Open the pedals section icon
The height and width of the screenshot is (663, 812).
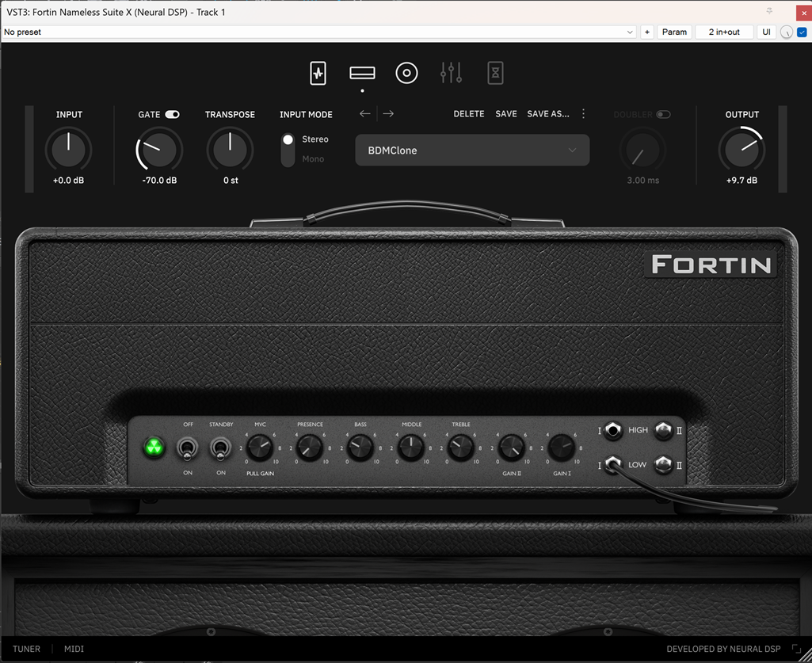tap(318, 73)
